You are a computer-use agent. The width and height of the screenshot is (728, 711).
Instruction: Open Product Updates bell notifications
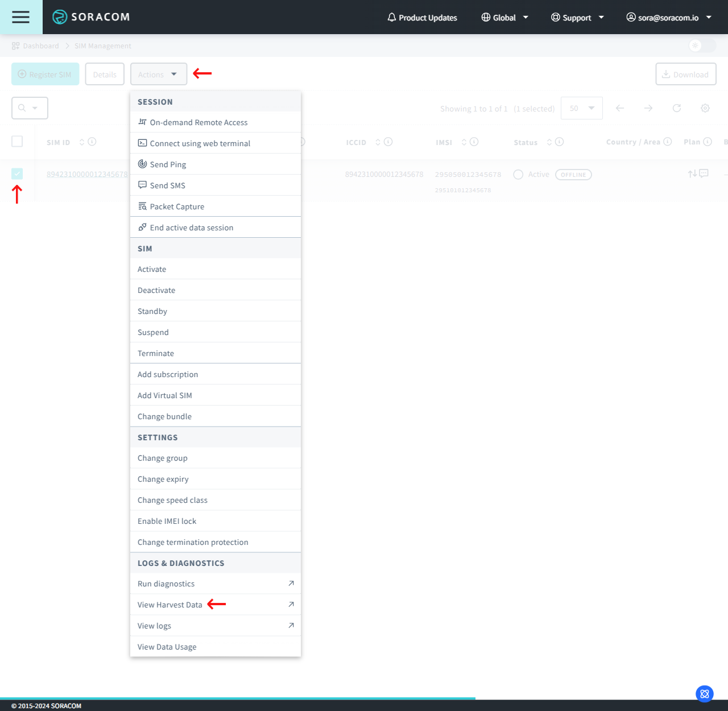[422, 18]
